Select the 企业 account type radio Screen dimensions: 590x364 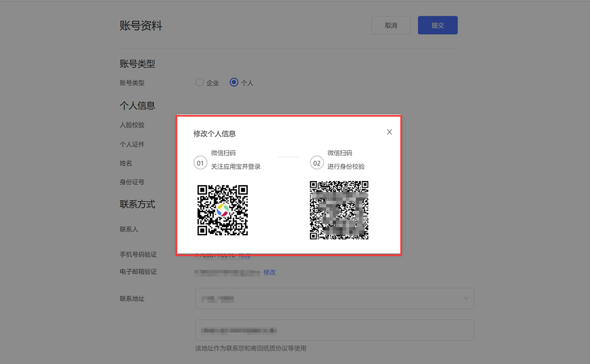coord(199,82)
